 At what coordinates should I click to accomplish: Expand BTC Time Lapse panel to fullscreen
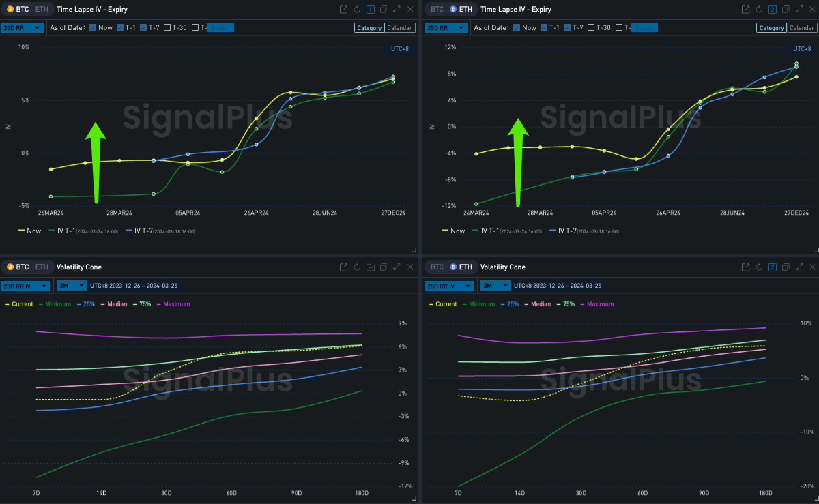coord(397,10)
